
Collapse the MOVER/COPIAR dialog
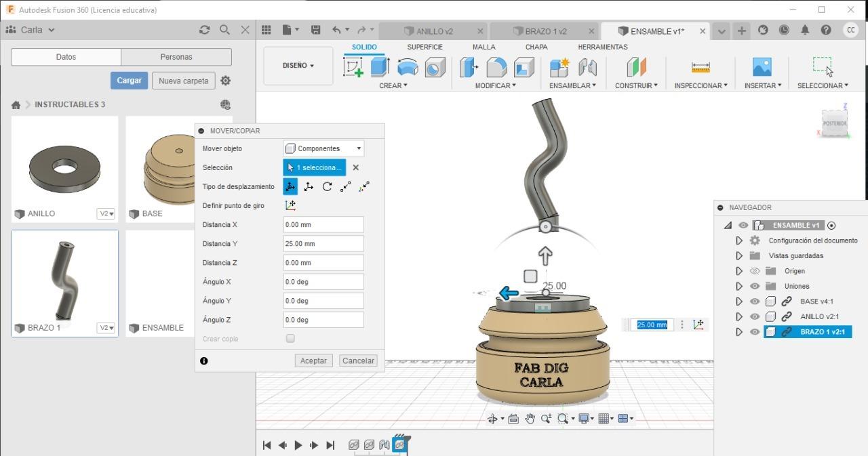[x=201, y=131]
